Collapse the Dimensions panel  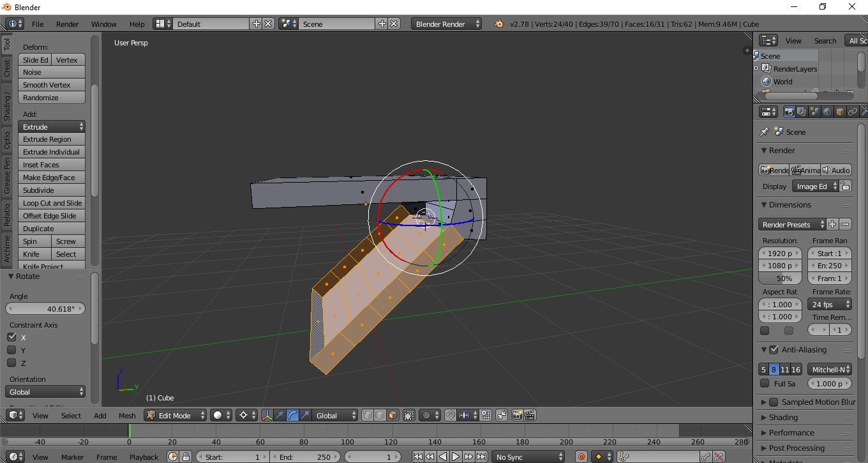[764, 204]
